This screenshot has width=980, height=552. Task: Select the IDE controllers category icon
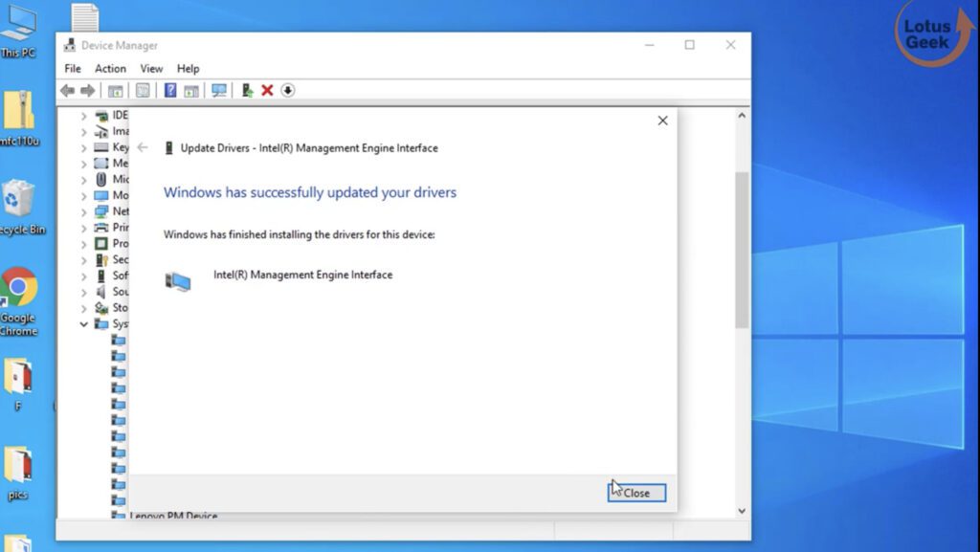click(101, 116)
